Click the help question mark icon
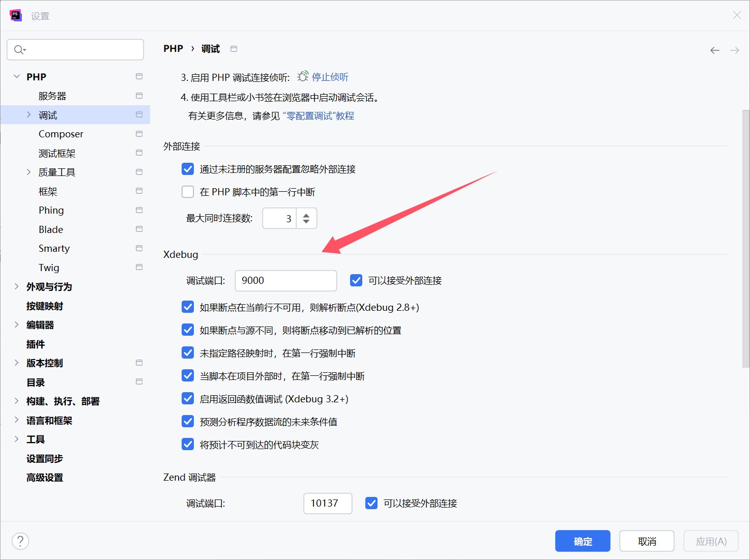 coord(20,541)
